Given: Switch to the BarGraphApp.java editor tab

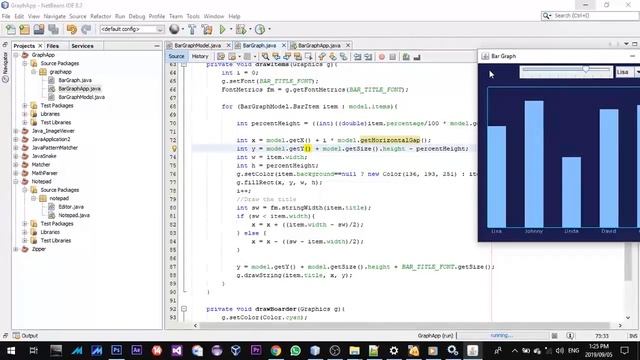Looking at the screenshot, I should pos(319,45).
